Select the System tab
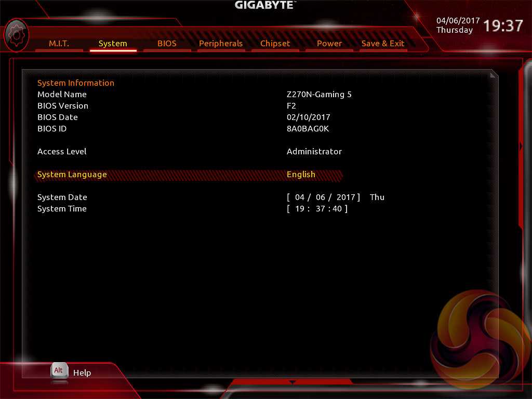Screen dimensions: 532x399 (113, 44)
